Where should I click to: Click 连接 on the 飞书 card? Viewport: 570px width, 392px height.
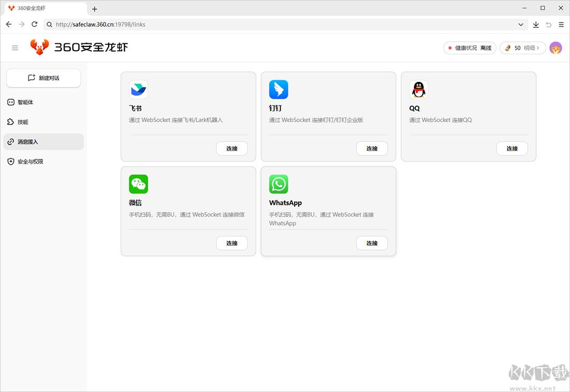pos(232,148)
